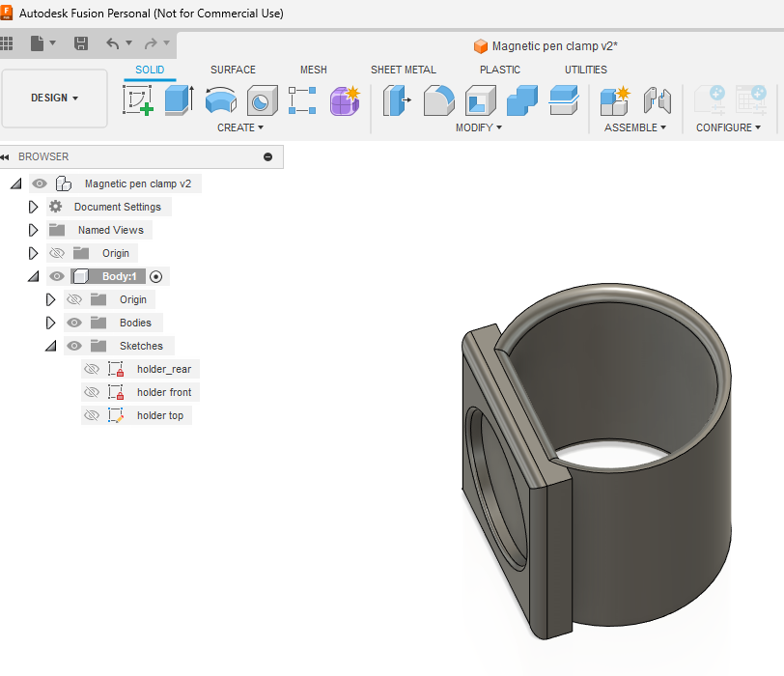Select holder front sketch in browser
This screenshot has width=784, height=676.
[164, 392]
